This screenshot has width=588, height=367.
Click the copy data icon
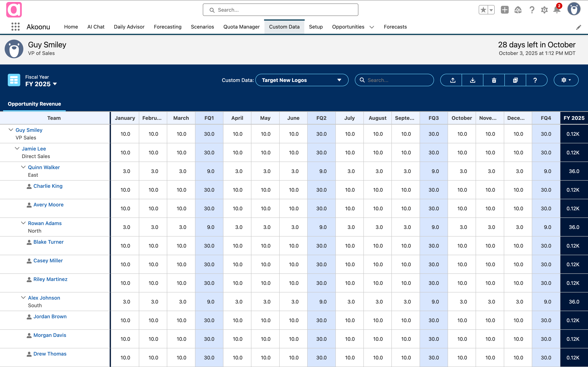[515, 80]
